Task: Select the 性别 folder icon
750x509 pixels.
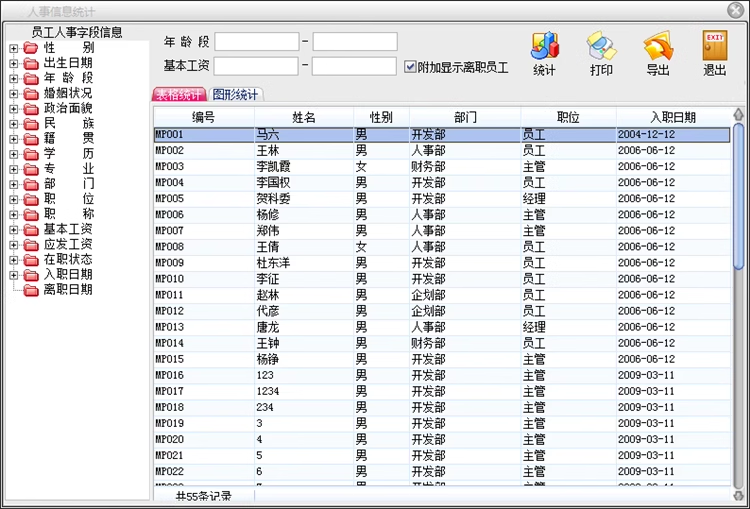Action: click(31, 48)
